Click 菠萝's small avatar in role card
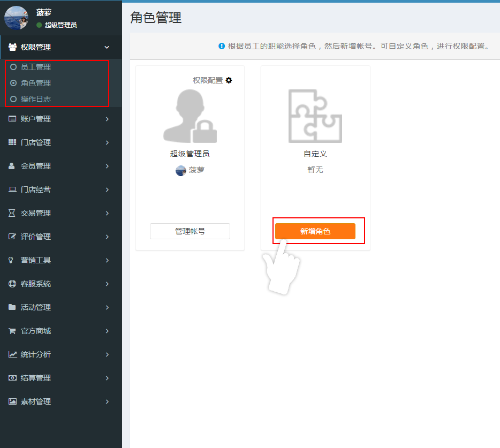This screenshot has width=500, height=448. point(181,171)
